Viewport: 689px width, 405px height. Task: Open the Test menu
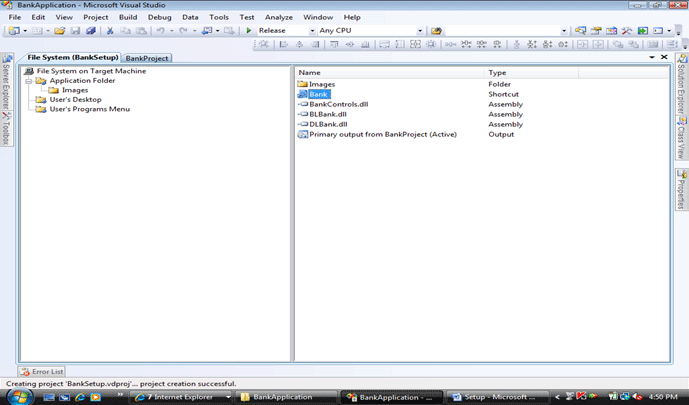pyautogui.click(x=247, y=17)
